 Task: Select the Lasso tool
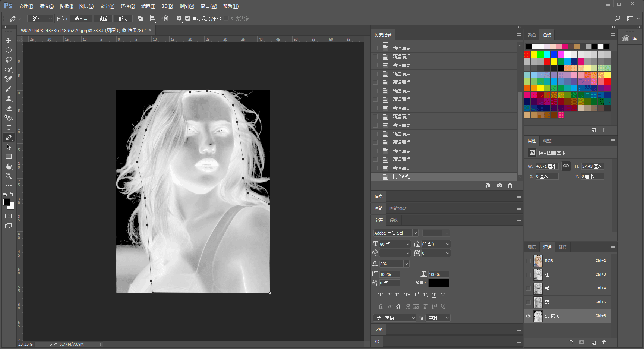[x=9, y=60]
